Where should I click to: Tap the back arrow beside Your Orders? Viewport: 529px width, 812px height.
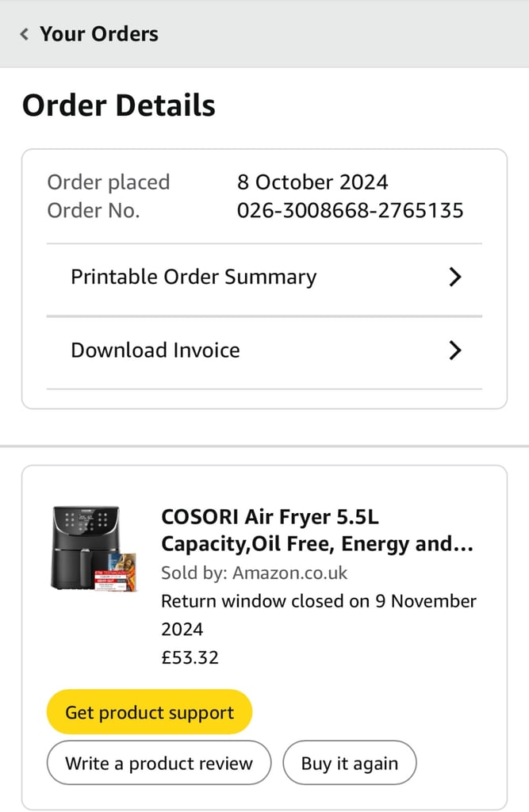[x=24, y=34]
